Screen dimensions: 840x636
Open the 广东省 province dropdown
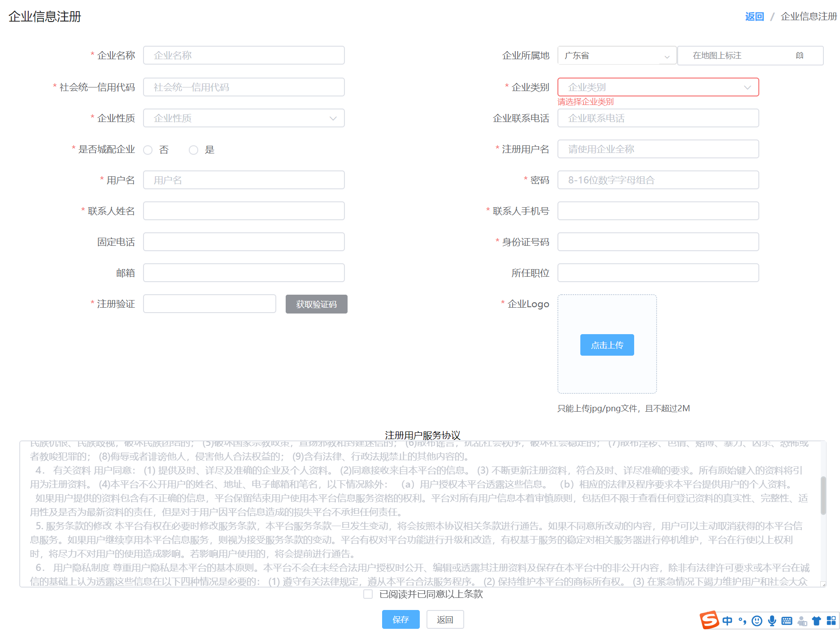tap(617, 56)
